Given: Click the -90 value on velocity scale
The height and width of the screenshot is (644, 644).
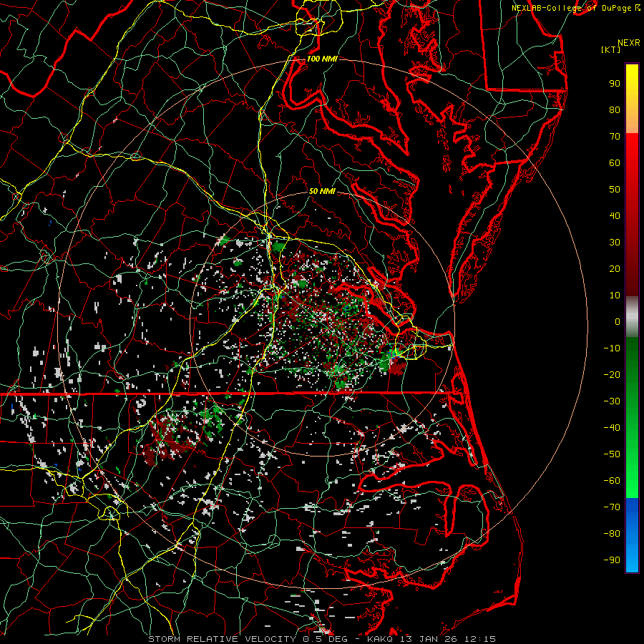Looking at the screenshot, I should pyautogui.click(x=612, y=560).
